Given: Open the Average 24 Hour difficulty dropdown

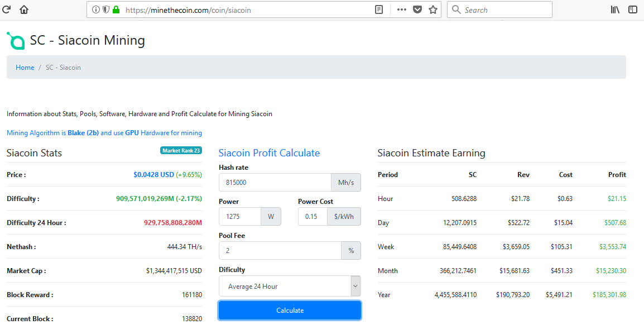Looking at the screenshot, I should (x=290, y=286).
